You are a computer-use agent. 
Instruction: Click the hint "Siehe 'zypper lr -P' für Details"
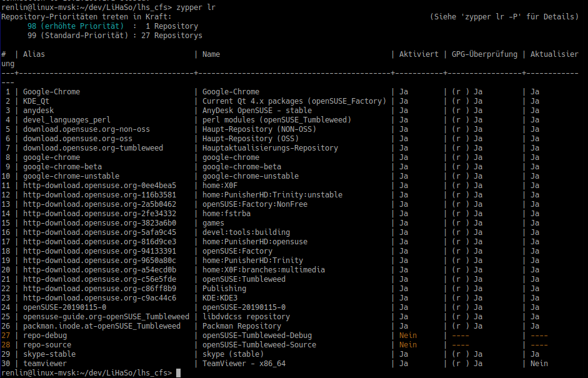coord(504,16)
